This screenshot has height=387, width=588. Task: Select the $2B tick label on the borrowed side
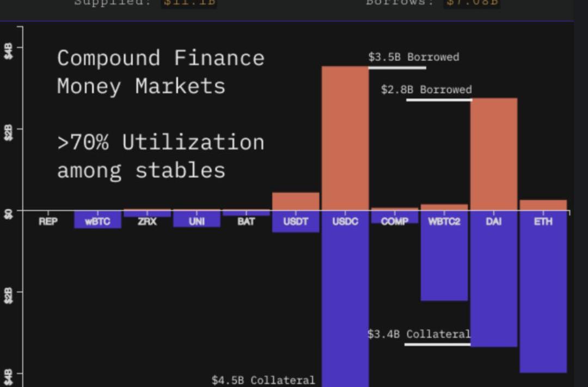pos(9,133)
